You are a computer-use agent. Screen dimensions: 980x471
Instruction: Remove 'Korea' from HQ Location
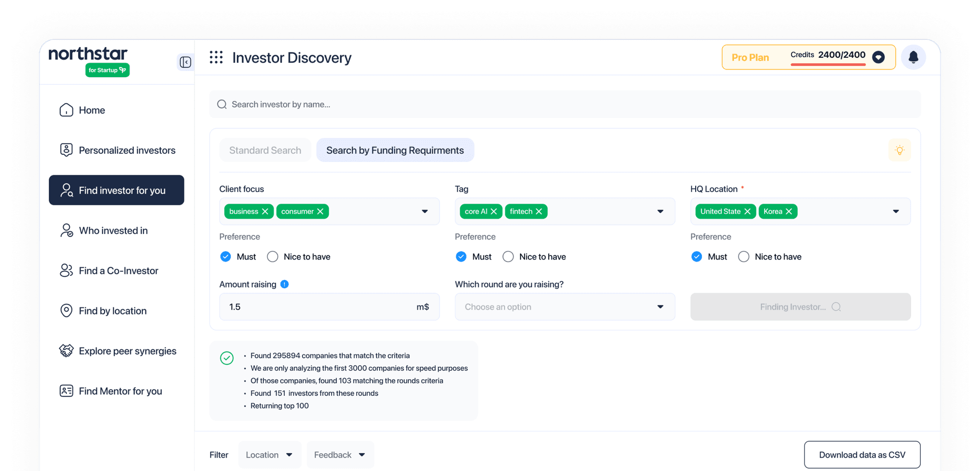789,211
